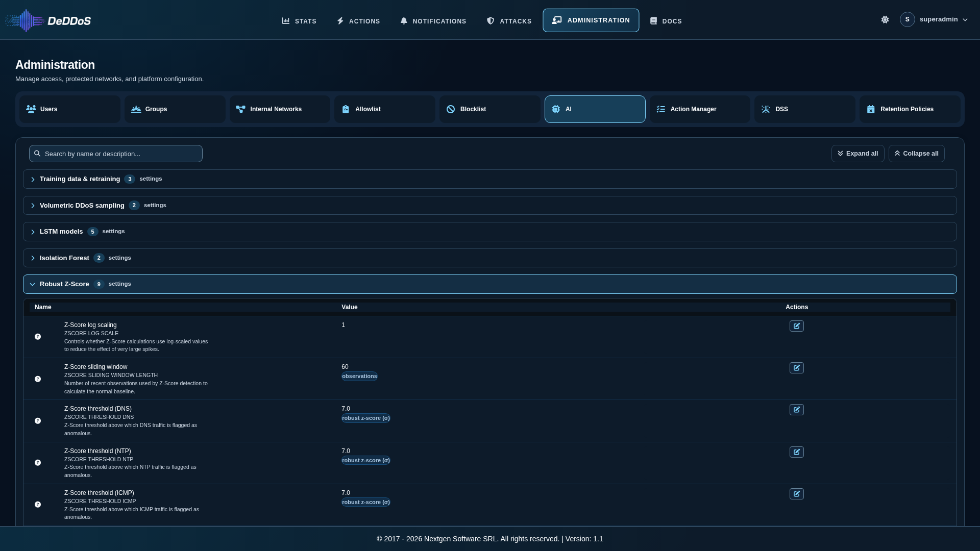This screenshot has height=551, width=980.
Task: Open the Blocklist tab
Action: 490,109
